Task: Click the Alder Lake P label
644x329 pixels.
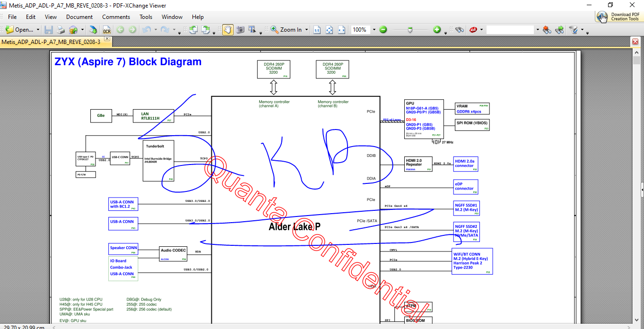Action: point(295,226)
